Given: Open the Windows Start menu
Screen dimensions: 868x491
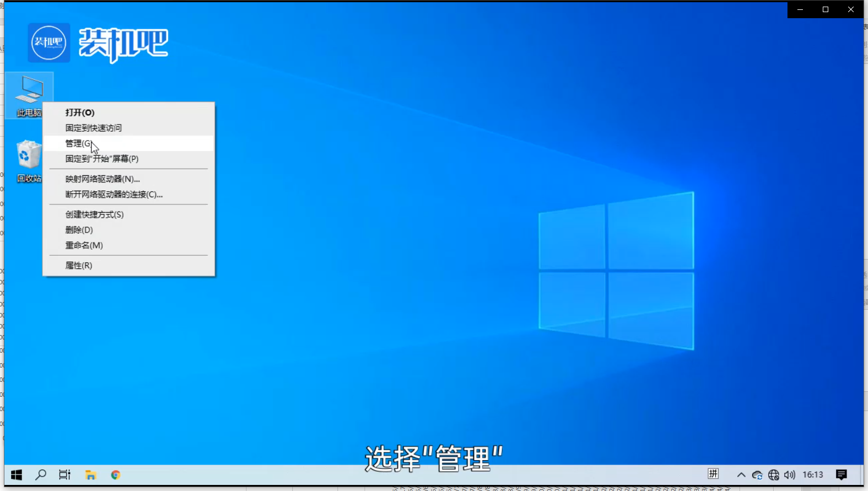Looking at the screenshot, I should [17, 474].
